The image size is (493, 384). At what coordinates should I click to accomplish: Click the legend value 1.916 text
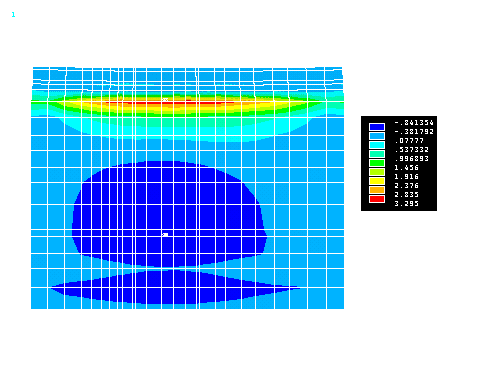pos(406,176)
